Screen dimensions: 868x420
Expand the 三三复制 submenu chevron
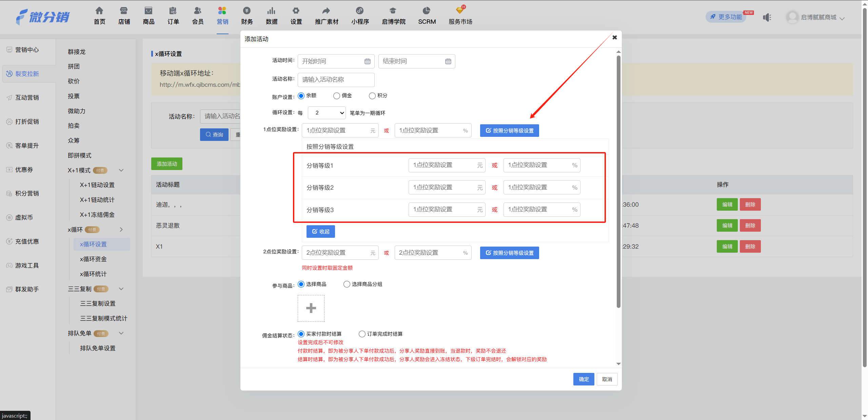(121, 289)
